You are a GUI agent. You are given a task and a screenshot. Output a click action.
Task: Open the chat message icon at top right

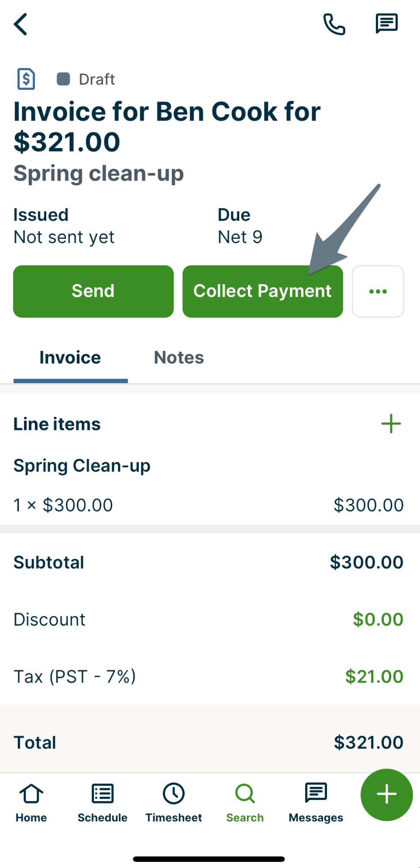point(386,24)
